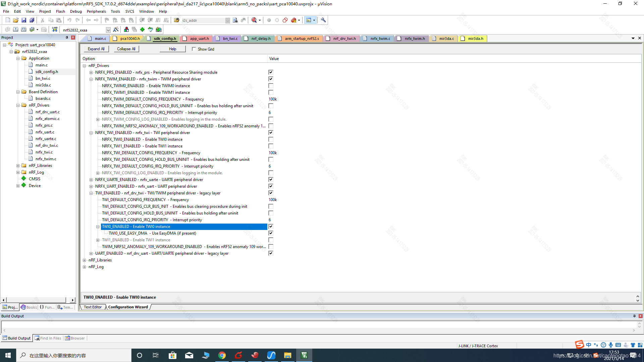Open Pack Installer icon
The image size is (644, 362).
coord(159,29)
